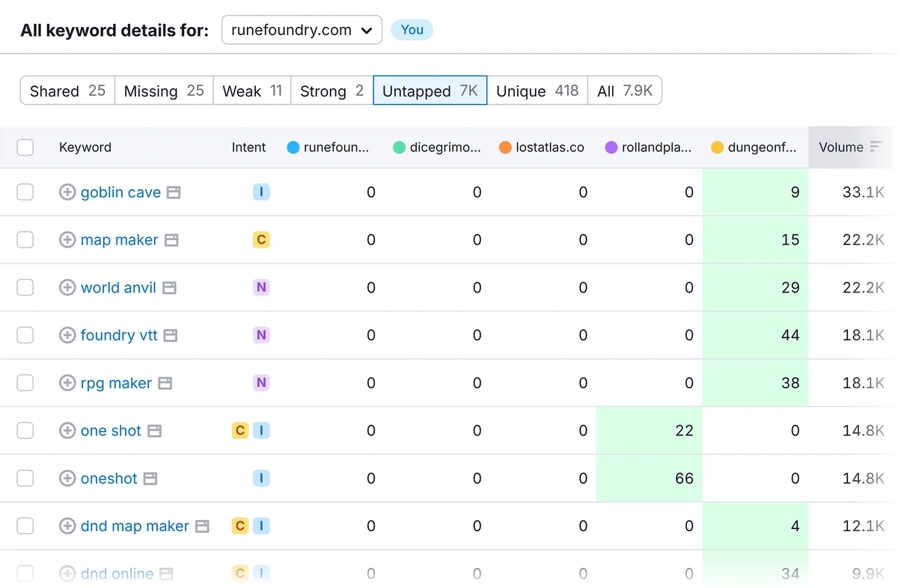
Task: Select the All 7.9K tab
Action: point(625,91)
